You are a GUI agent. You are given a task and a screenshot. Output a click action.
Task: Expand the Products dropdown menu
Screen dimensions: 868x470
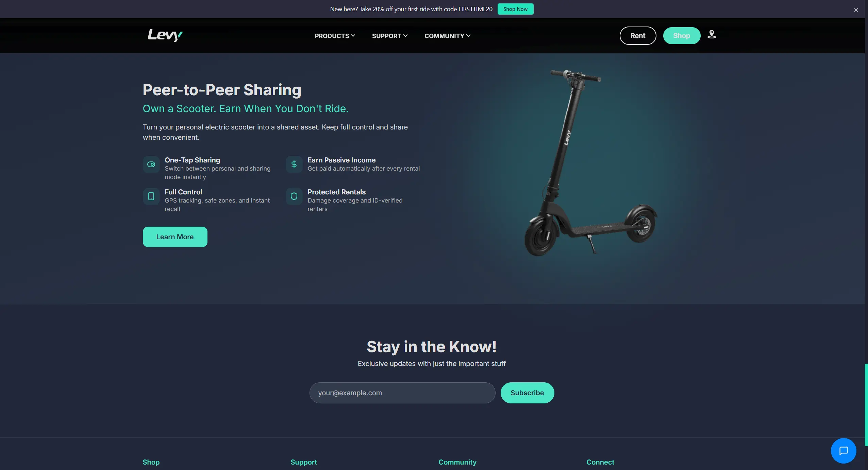pos(335,36)
